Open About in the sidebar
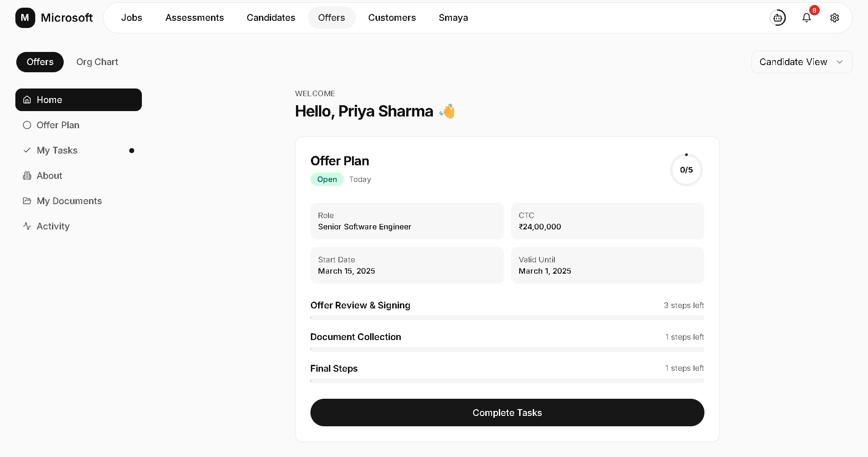The width and height of the screenshot is (868, 457). [79, 176]
